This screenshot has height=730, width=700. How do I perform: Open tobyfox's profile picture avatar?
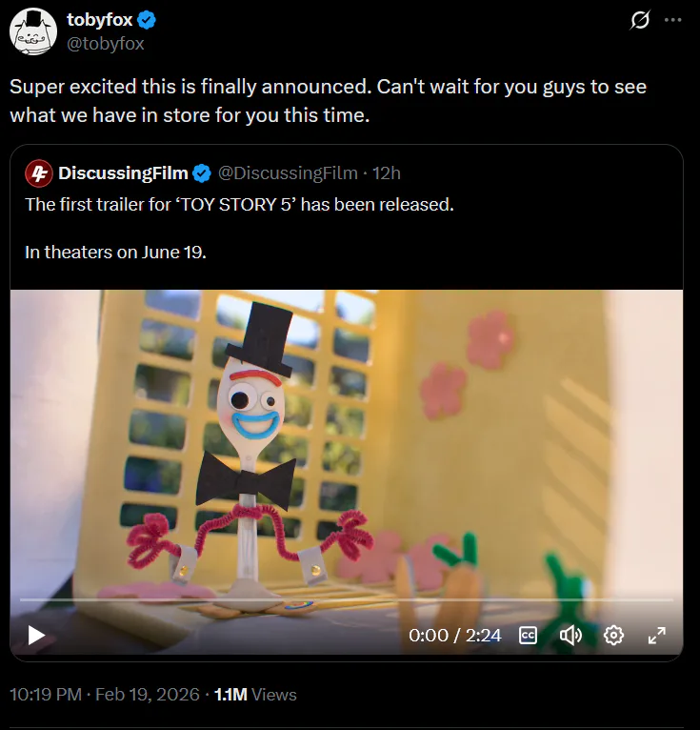33,31
